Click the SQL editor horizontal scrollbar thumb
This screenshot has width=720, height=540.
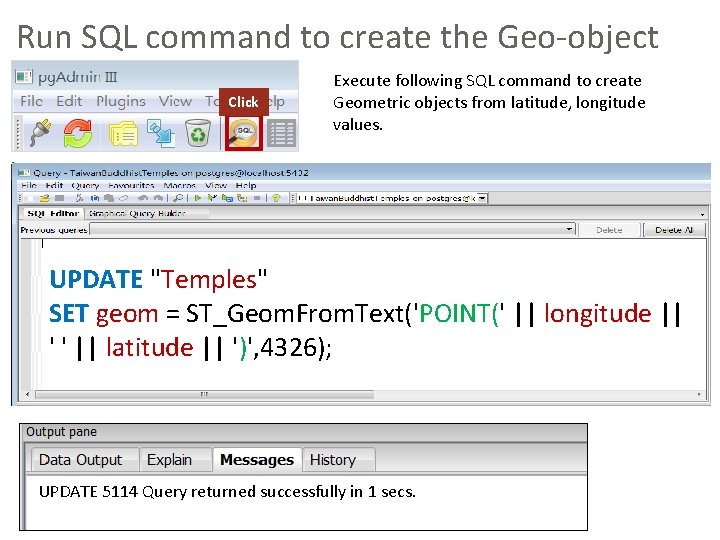pyautogui.click(x=205, y=394)
